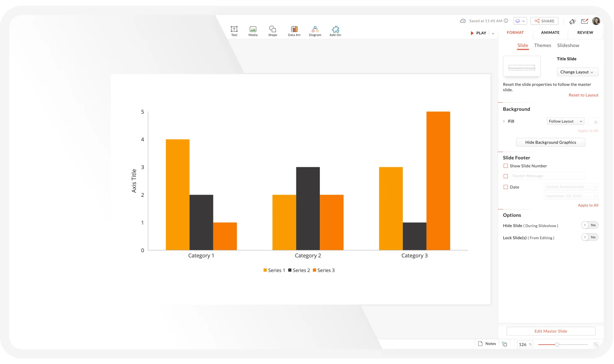
Task: Click Hide Background Graphics button
Action: pyautogui.click(x=550, y=142)
